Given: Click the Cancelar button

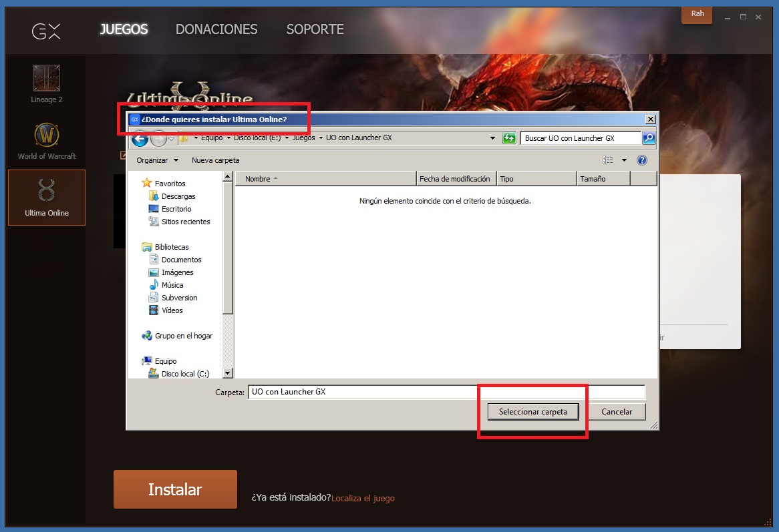Looking at the screenshot, I should pos(617,412).
